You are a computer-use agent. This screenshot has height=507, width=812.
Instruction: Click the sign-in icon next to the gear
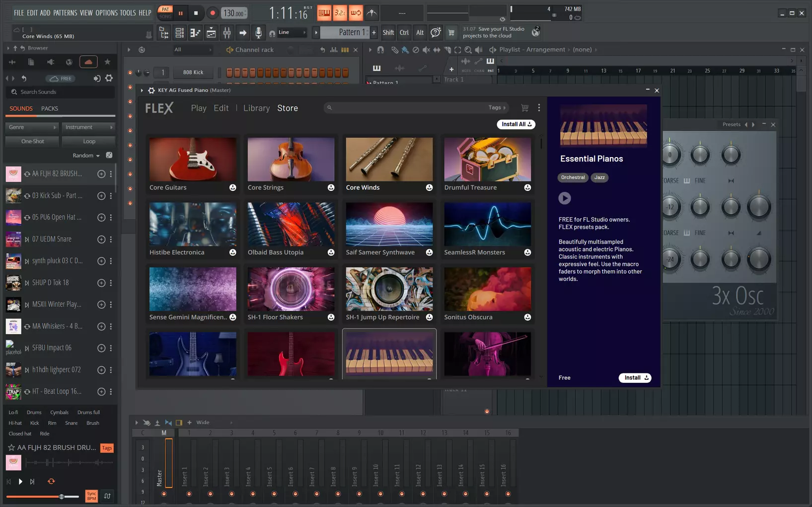[97, 79]
